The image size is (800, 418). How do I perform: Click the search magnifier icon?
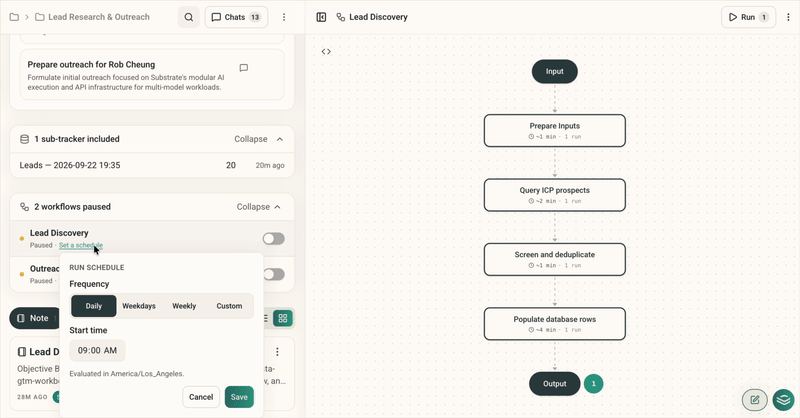189,17
